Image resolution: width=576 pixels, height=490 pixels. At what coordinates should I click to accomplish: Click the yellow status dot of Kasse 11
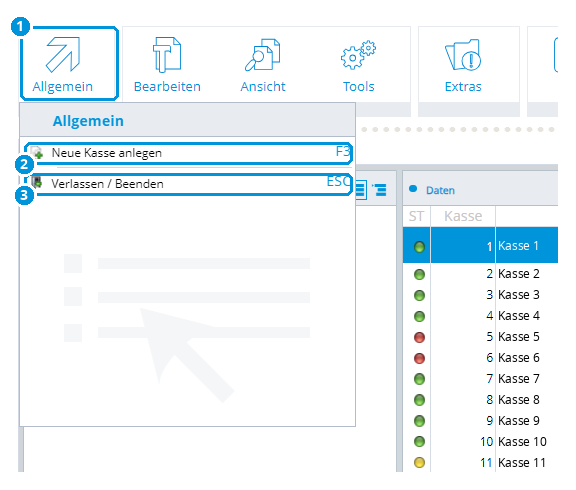tap(419, 462)
